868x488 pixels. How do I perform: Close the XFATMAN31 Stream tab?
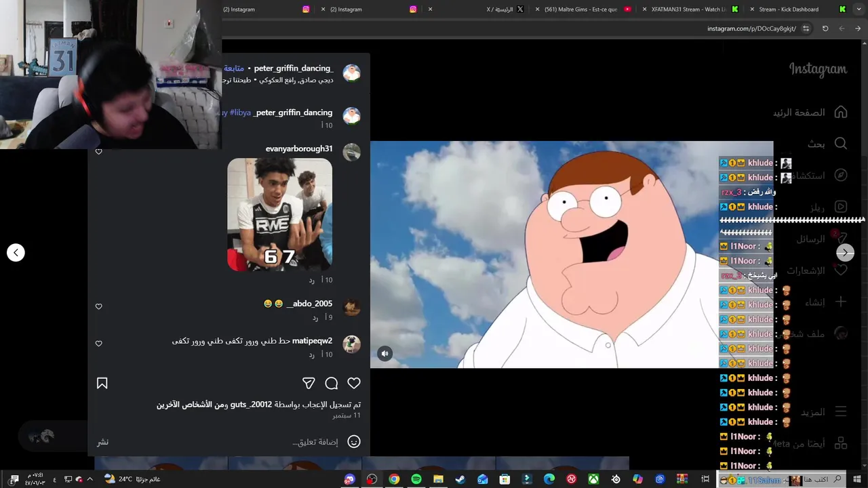645,9
